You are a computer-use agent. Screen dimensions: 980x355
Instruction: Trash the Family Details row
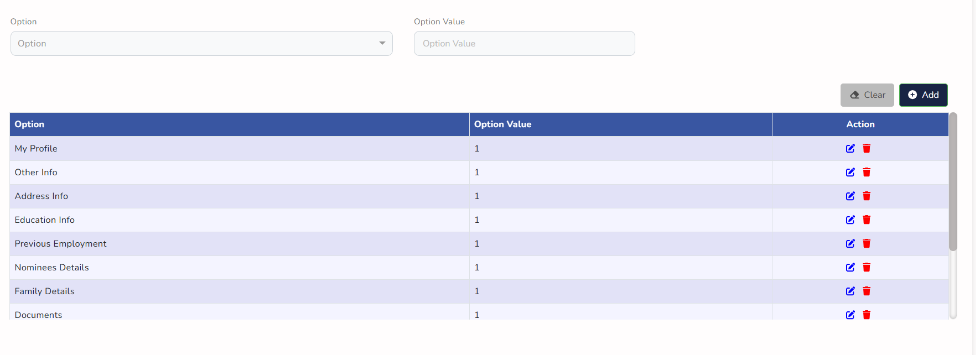pos(867,291)
